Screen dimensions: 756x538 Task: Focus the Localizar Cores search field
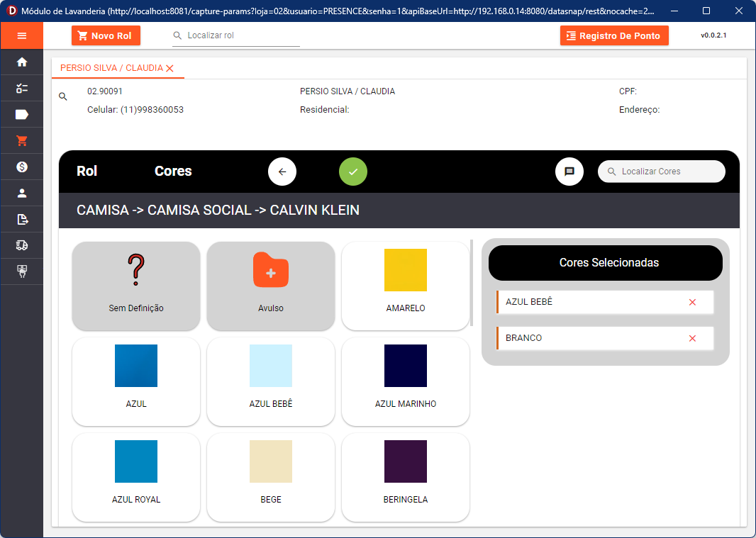(662, 172)
